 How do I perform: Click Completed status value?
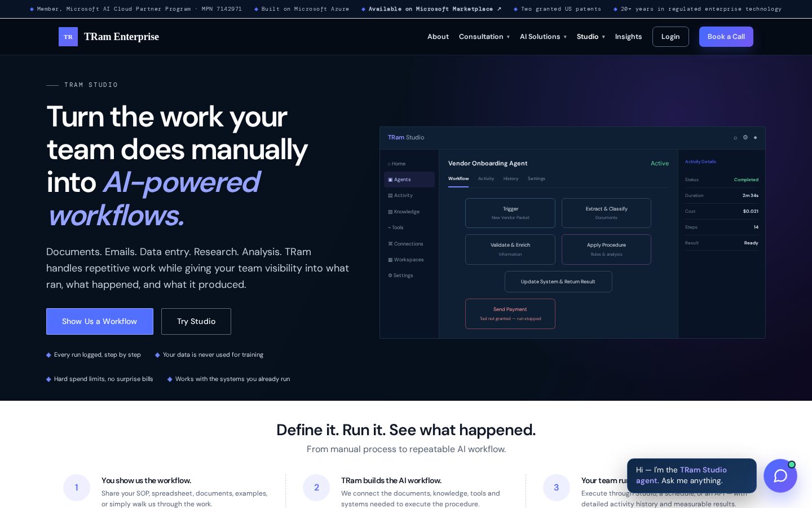[x=746, y=179]
